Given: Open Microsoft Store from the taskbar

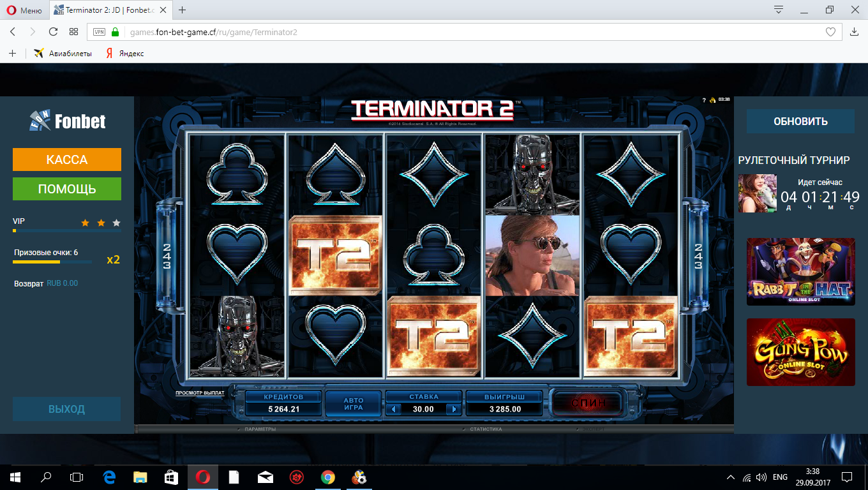Looking at the screenshot, I should click(172, 477).
